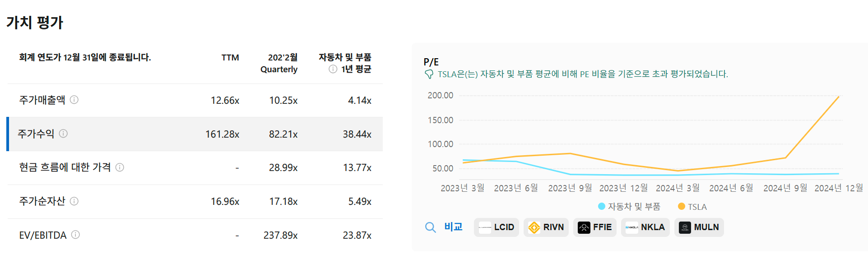Compare with RIVN ticker
The width and height of the screenshot is (868, 259).
coord(546,227)
